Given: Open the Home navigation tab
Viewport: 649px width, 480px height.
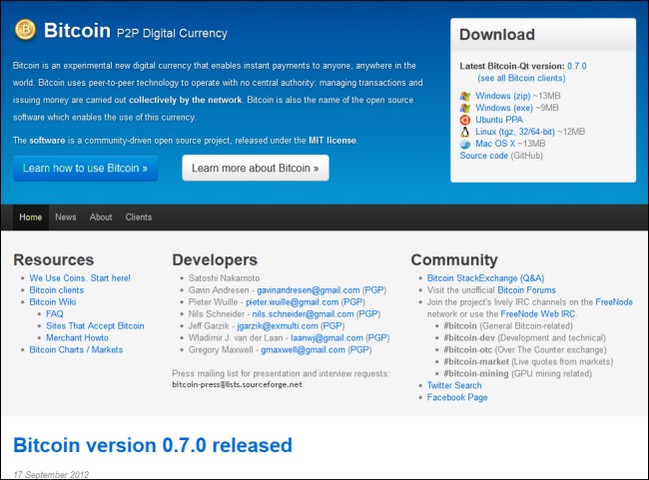Looking at the screenshot, I should [31, 217].
